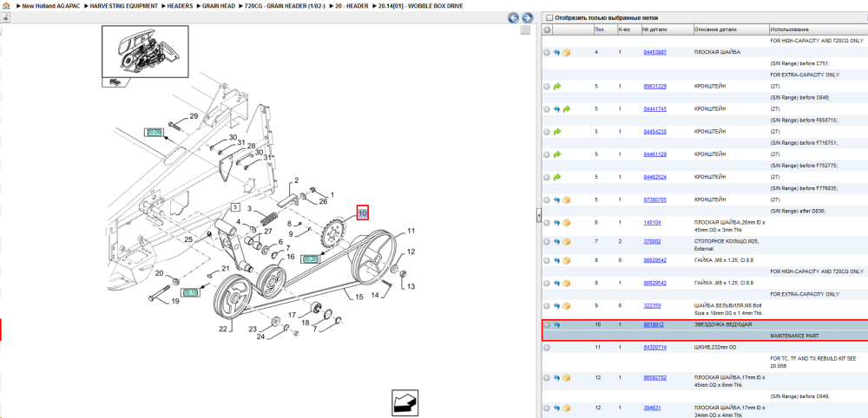The height and width of the screenshot is (418, 868).
Task: Select callout 15 on the diagram
Action: point(359,297)
